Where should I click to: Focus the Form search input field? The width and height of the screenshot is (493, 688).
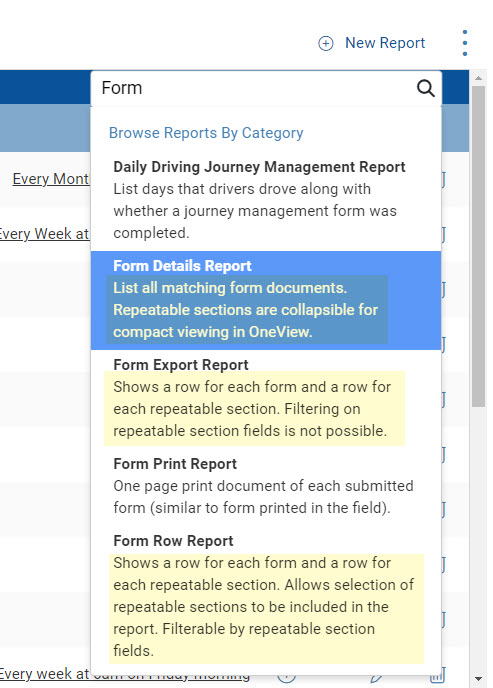coord(266,88)
